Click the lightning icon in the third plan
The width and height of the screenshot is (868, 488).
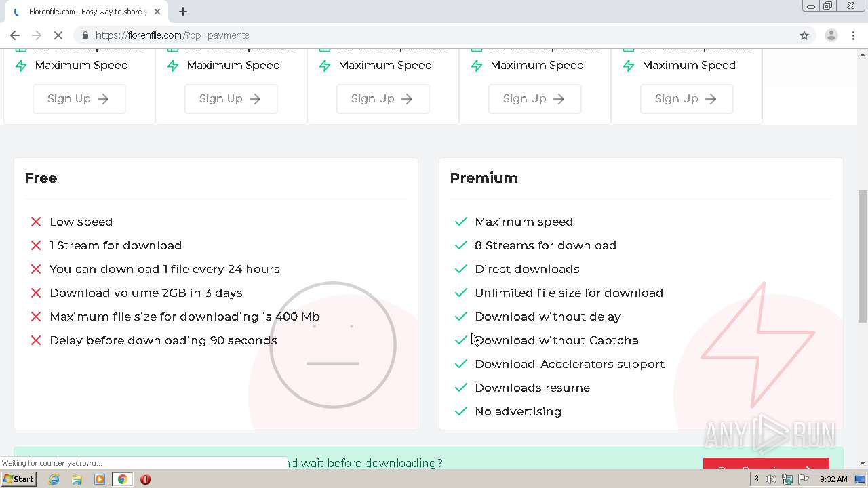pyautogui.click(x=325, y=66)
